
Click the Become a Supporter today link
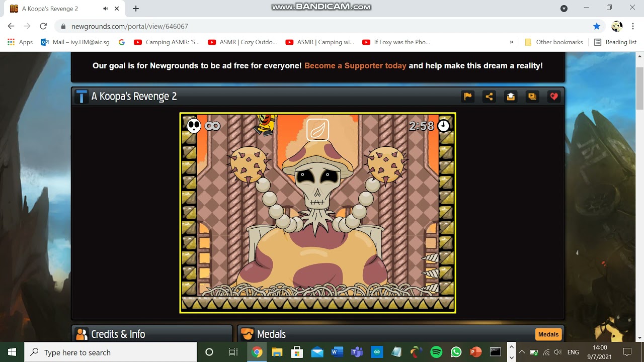pyautogui.click(x=355, y=66)
